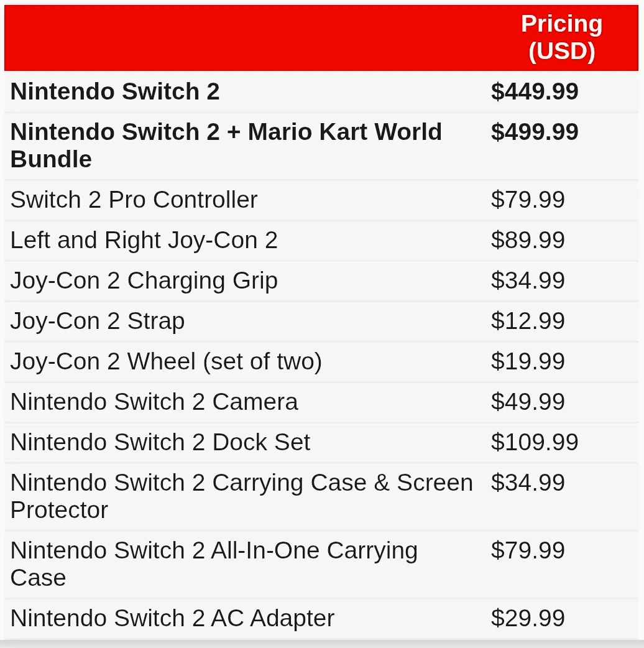644x648 pixels.
Task: Click the $449.99 price
Action: [535, 91]
